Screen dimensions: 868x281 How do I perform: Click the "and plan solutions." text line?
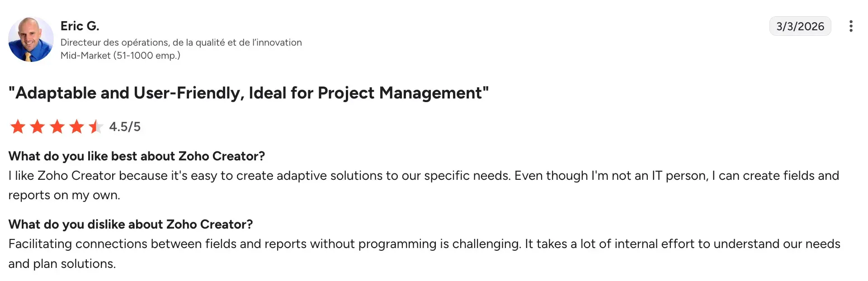point(62,264)
